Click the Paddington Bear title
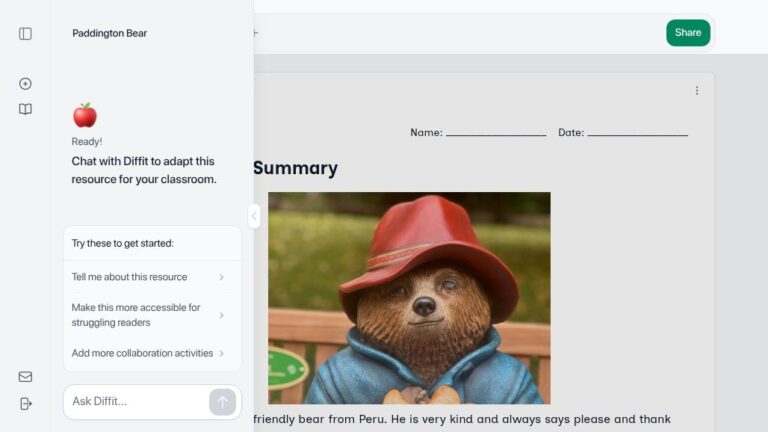The width and height of the screenshot is (768, 432). tap(110, 33)
